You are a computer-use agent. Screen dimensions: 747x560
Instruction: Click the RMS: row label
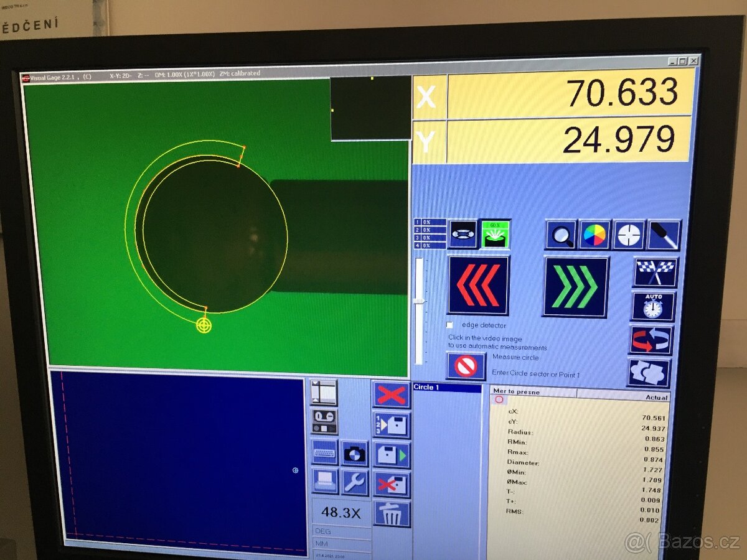coord(514,511)
